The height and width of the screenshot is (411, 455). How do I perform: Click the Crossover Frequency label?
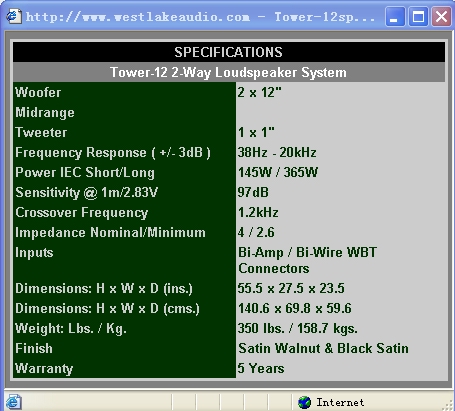coord(82,213)
